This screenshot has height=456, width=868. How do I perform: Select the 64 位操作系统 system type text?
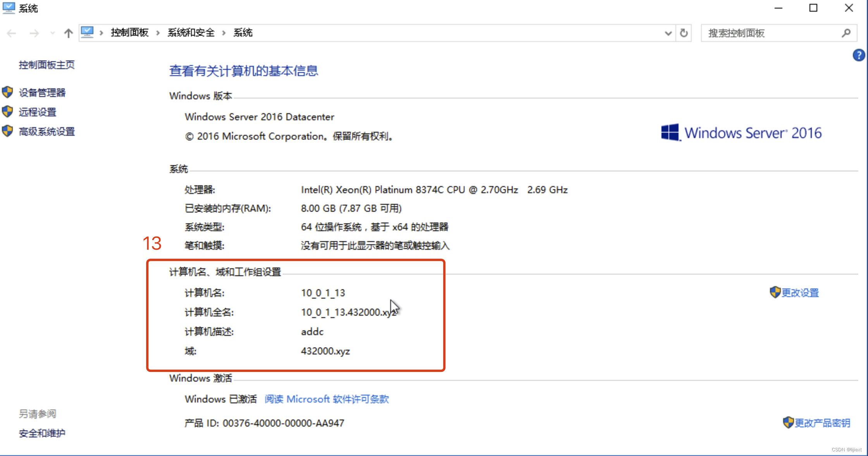click(x=375, y=227)
